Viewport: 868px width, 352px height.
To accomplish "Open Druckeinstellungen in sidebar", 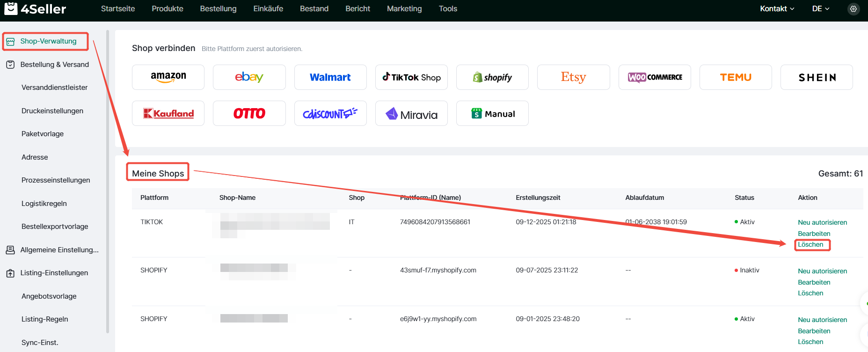I will 52,111.
